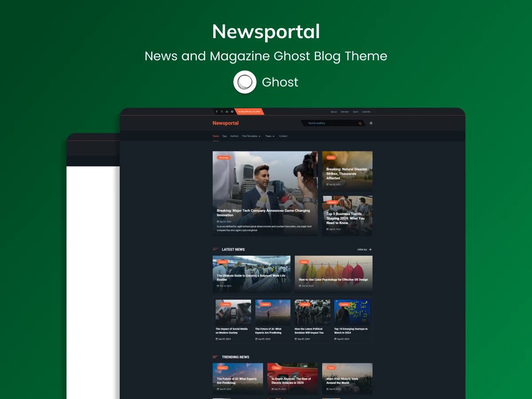Screen dimensions: 532x399
Task: Click the arrow icon next to View All
Action: pos(370,250)
